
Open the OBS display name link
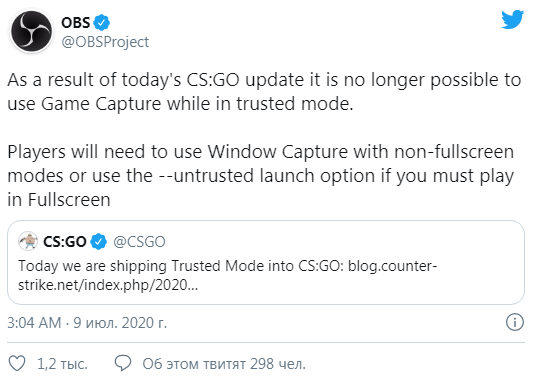(75, 23)
